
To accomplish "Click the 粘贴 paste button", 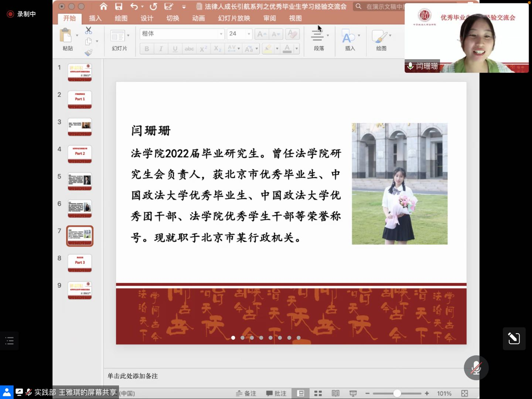I will coord(67,39).
